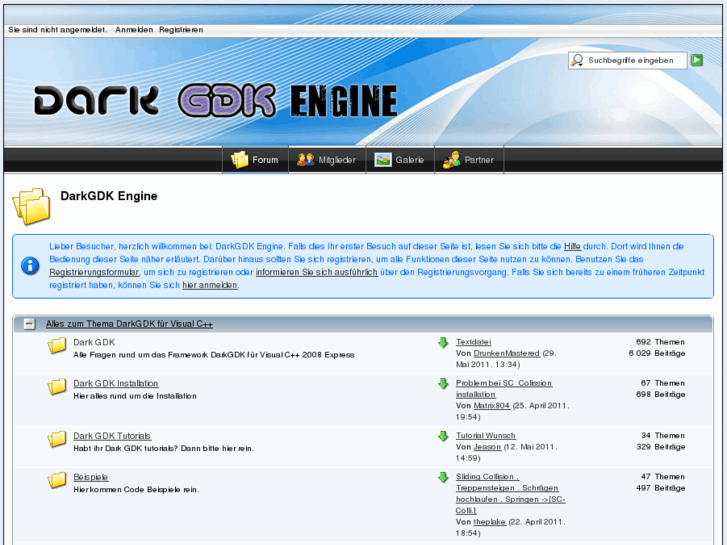Click informieren Sie sich ausführlich link
Screen dimensions: 727x545
pos(317,272)
